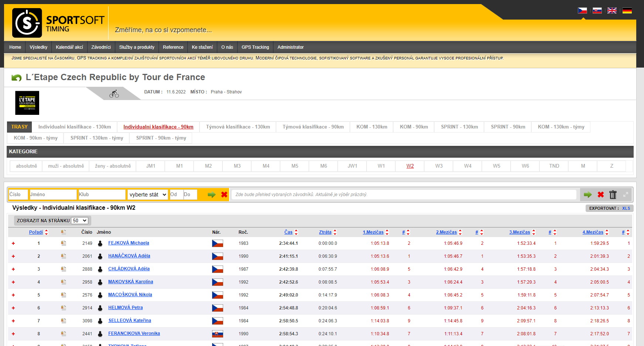Click the Od range input field
The width and height of the screenshot is (644, 346).
(x=176, y=195)
